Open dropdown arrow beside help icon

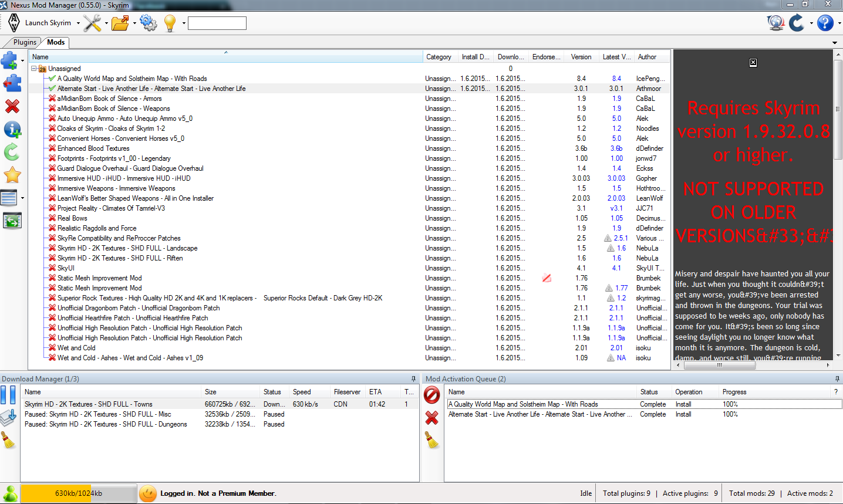(839, 23)
